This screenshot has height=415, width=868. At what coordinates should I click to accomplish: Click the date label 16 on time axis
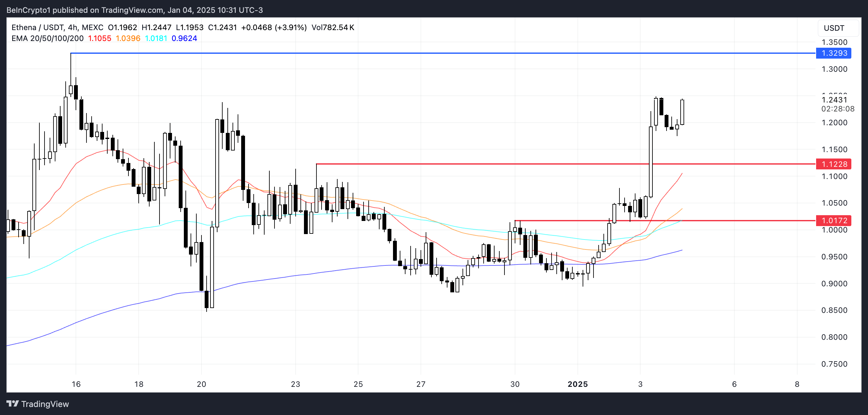(76, 384)
